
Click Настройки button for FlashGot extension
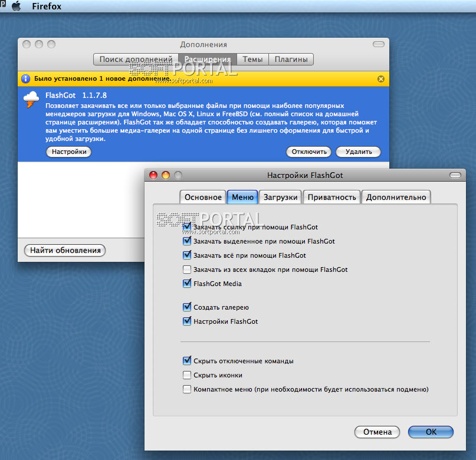[69, 152]
